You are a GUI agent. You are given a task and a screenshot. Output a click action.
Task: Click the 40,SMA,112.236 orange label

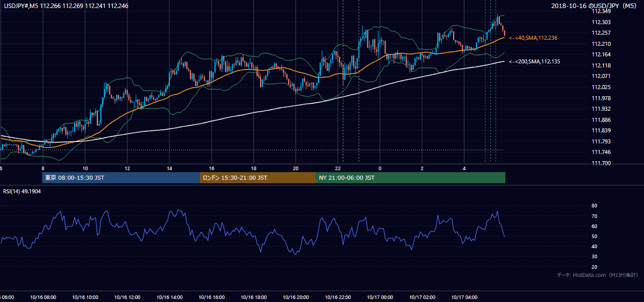click(533, 38)
